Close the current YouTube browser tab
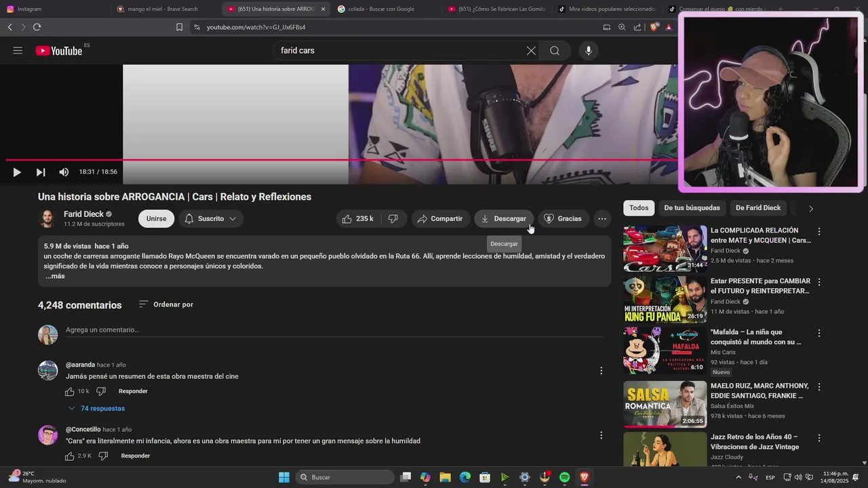Screen dimensions: 868x488 tap(323, 9)
